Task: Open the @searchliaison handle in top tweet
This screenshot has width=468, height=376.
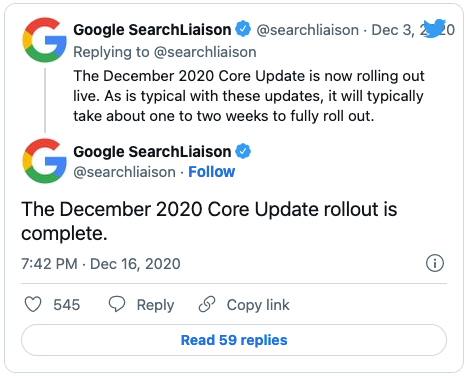Action: (x=308, y=30)
